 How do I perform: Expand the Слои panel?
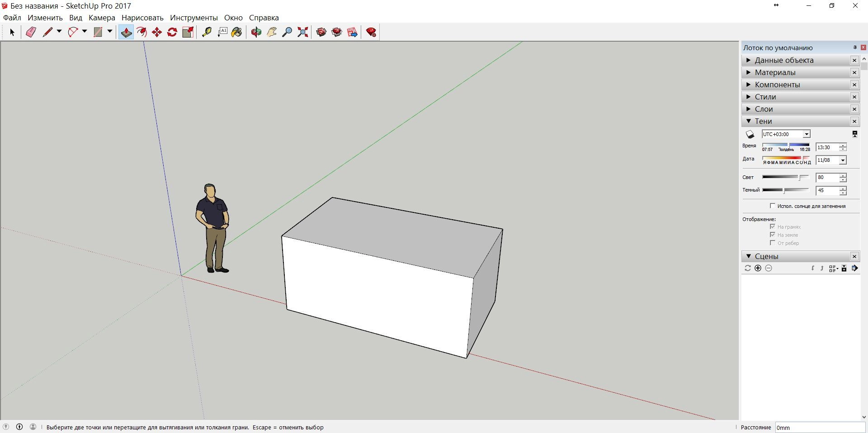(x=800, y=109)
